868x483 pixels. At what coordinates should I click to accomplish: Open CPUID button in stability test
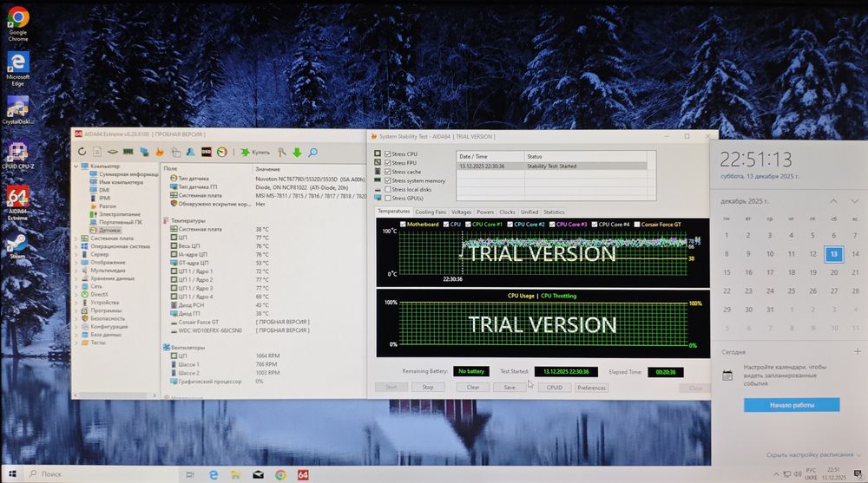(554, 388)
